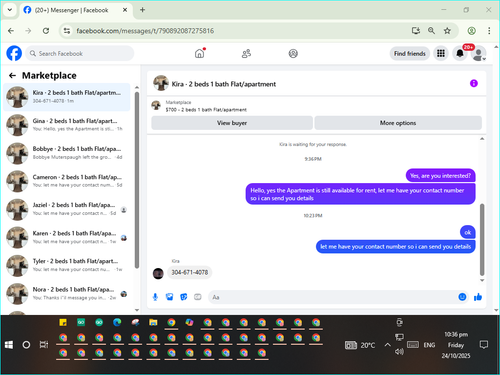Click Kira's small avatar beside phone message
This screenshot has width=500, height=375.
158,273
